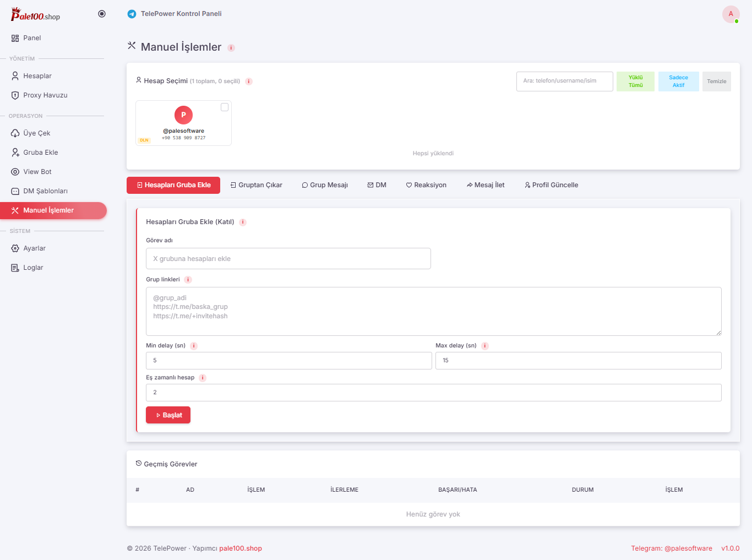Click the BAŞARI/HATA column header
752x560 pixels.
tap(457, 490)
